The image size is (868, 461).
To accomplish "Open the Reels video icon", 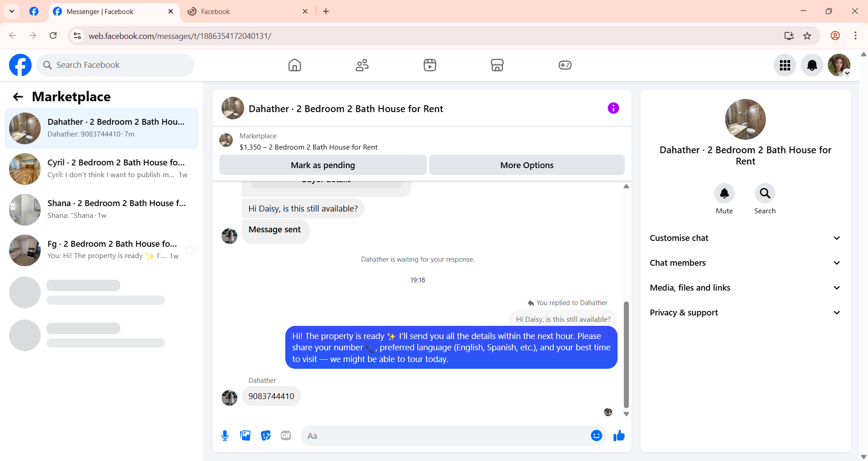I will (x=429, y=65).
